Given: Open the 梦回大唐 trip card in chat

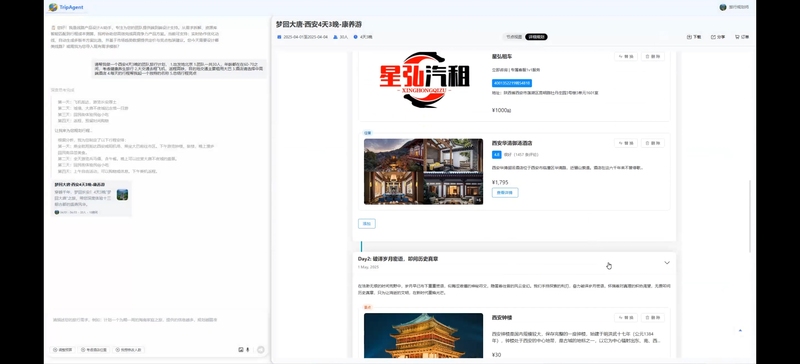Looking at the screenshot, I should tap(92, 198).
